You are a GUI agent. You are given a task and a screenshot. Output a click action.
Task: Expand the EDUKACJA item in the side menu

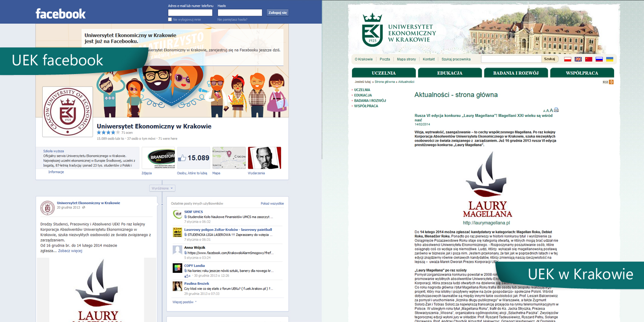click(x=363, y=95)
